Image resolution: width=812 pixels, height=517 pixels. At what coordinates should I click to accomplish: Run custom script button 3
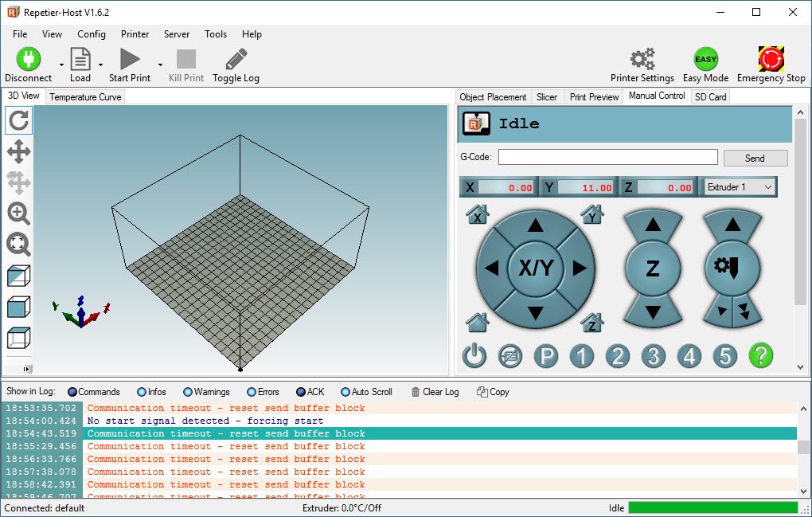tap(654, 356)
